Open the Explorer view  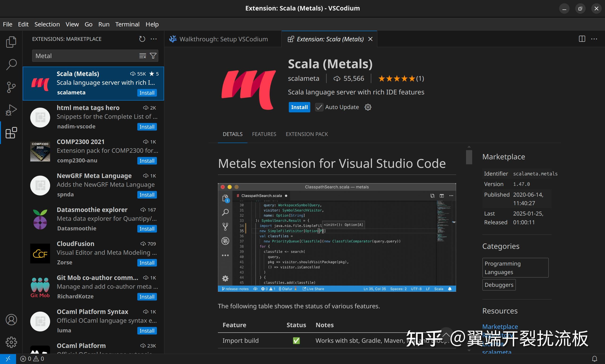click(x=11, y=42)
